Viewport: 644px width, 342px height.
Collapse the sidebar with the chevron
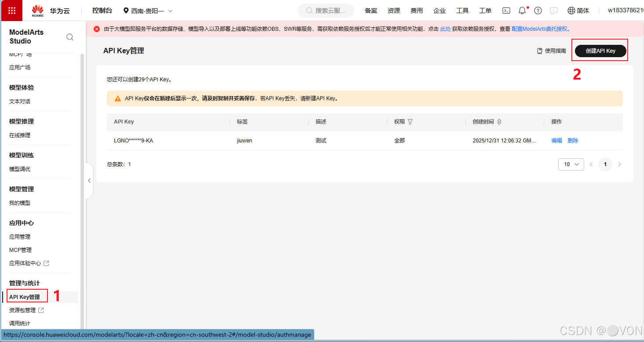[x=89, y=180]
